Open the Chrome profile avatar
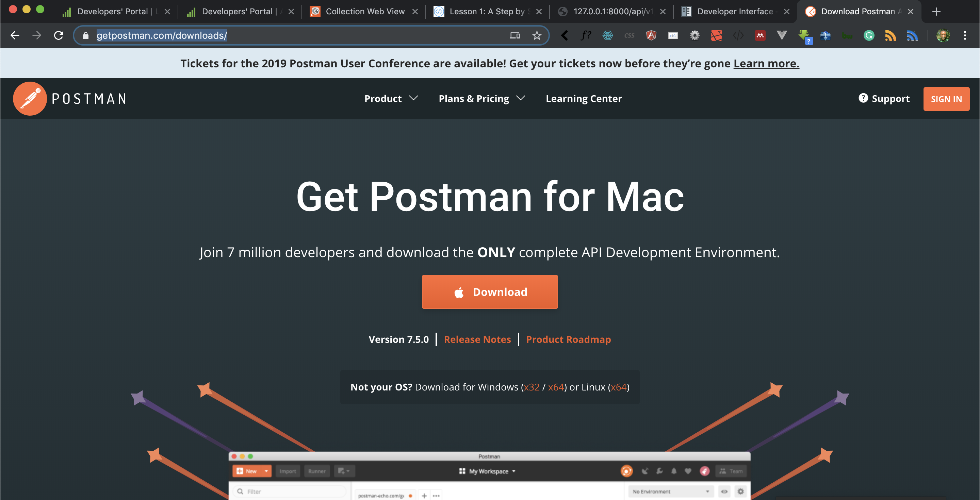Viewport: 980px width, 500px height. pyautogui.click(x=943, y=35)
